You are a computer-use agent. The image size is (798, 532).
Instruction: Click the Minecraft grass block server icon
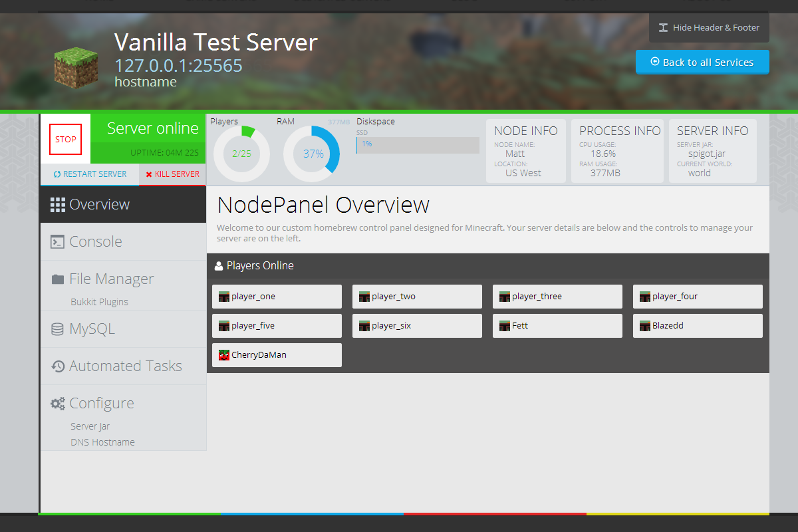pyautogui.click(x=76, y=69)
